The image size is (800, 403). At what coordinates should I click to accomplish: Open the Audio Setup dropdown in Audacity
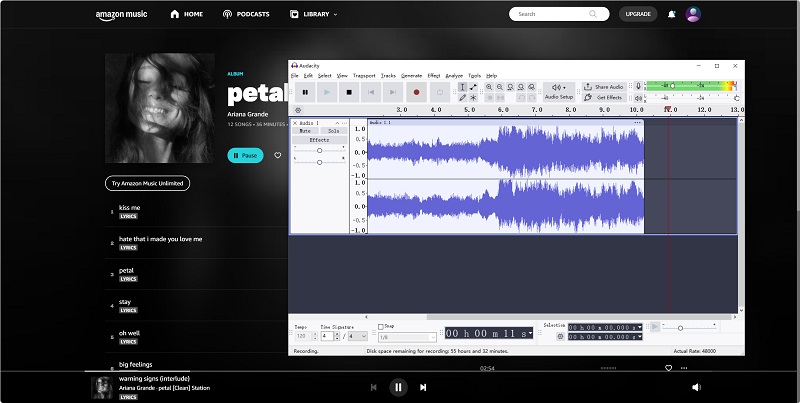point(559,92)
